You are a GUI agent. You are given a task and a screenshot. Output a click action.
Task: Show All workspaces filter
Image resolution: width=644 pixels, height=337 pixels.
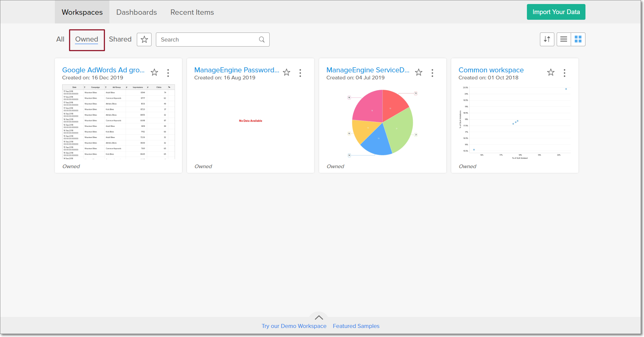click(60, 39)
